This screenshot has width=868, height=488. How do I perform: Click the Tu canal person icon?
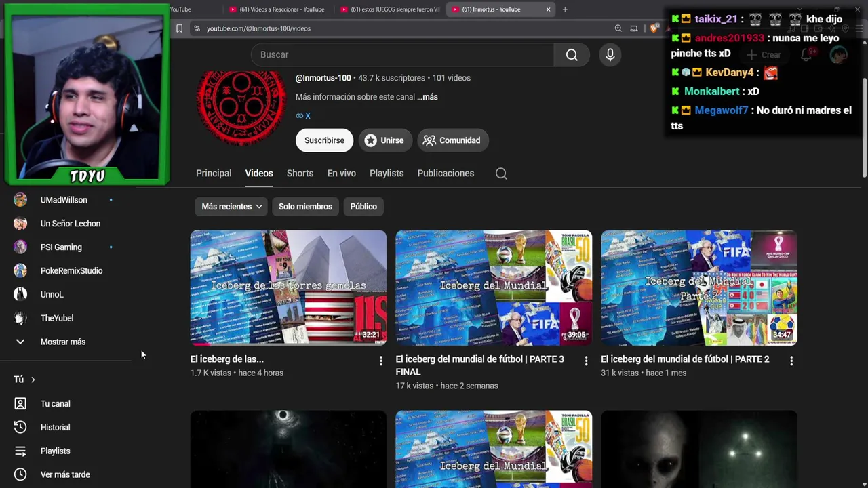click(x=20, y=404)
